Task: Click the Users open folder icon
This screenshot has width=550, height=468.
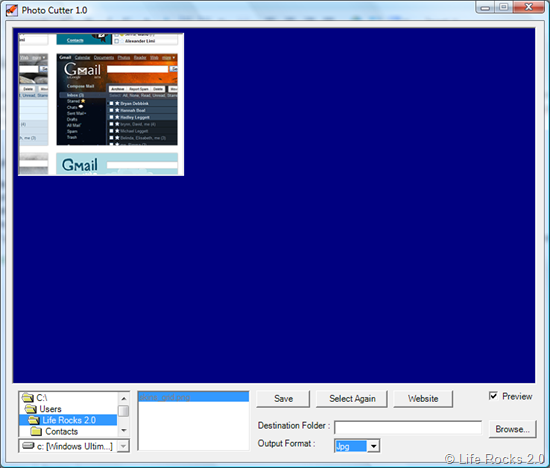Action: (x=31, y=409)
